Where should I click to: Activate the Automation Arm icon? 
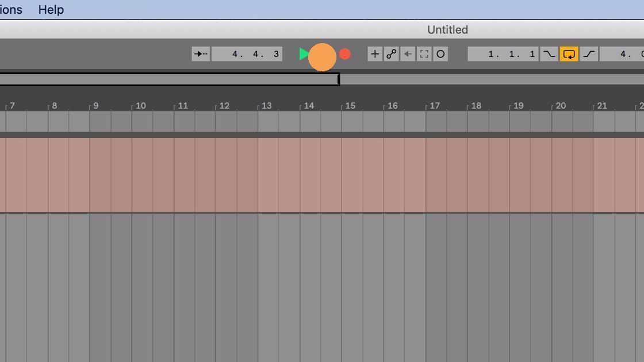click(x=391, y=53)
